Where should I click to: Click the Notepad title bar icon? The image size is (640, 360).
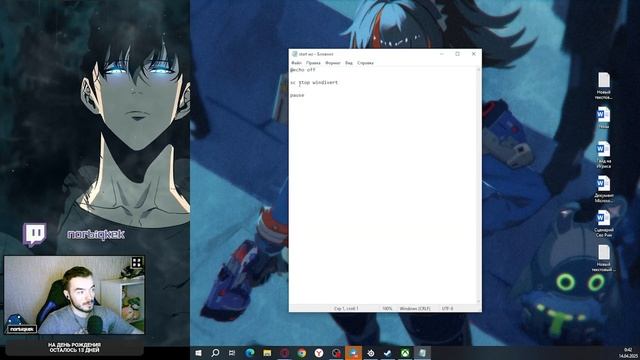click(294, 54)
